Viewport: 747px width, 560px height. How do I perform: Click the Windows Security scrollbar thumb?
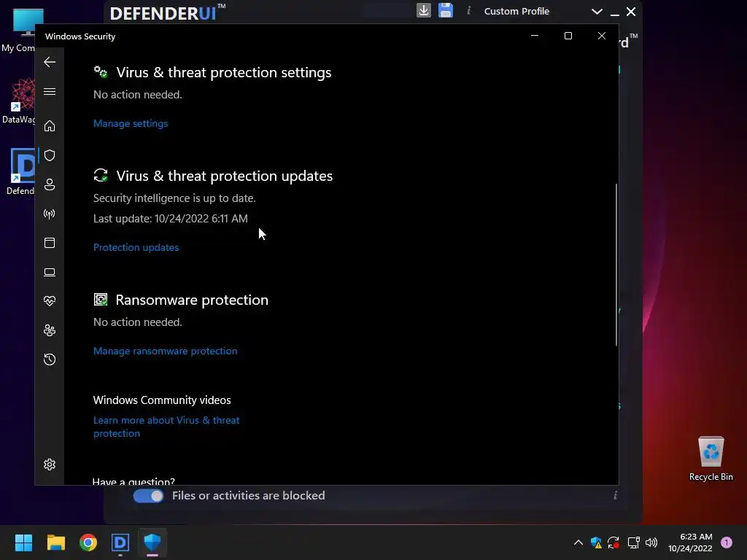[616, 264]
